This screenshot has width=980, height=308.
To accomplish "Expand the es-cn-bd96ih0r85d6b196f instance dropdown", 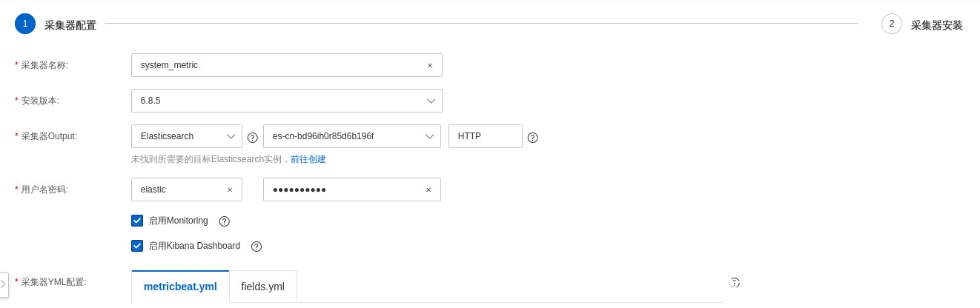I will click(352, 136).
